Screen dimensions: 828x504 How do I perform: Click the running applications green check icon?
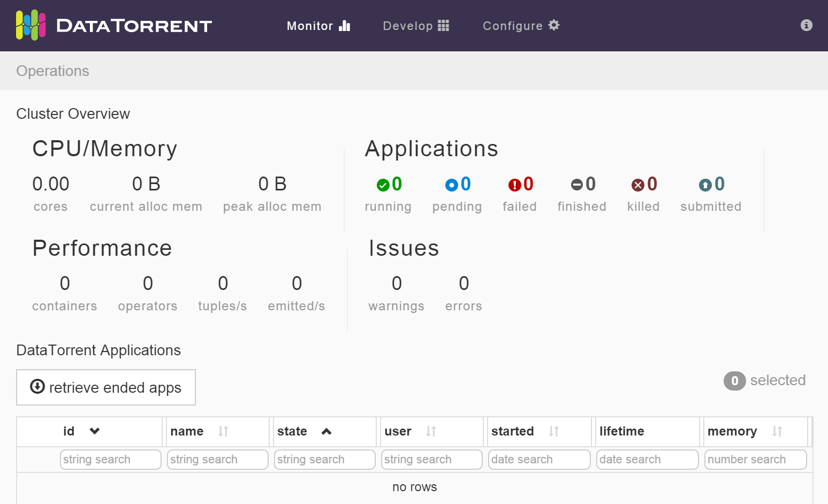coord(383,185)
